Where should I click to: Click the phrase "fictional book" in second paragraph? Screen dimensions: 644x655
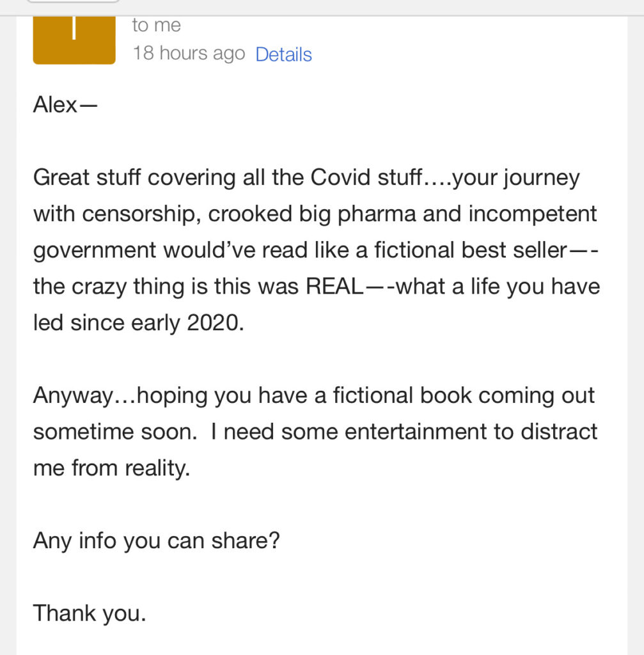point(400,396)
